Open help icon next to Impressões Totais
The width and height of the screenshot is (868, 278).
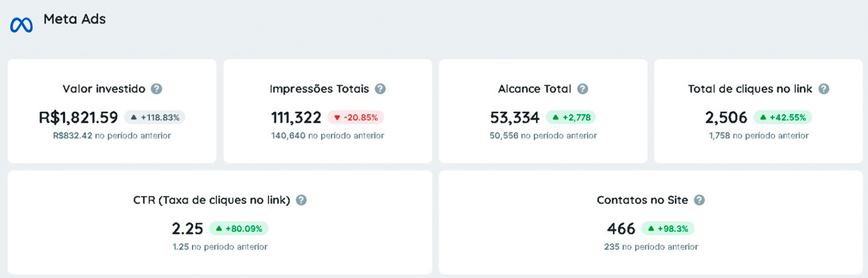click(x=380, y=89)
